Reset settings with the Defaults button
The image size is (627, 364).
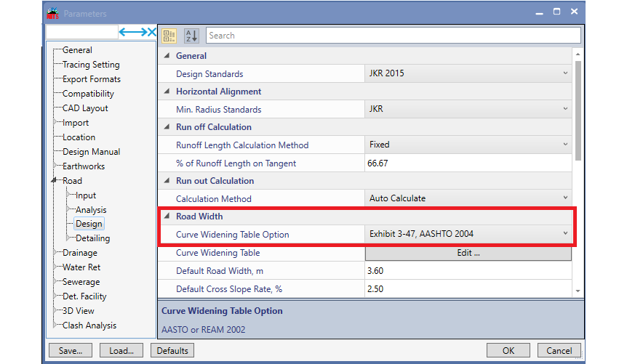coord(172,350)
